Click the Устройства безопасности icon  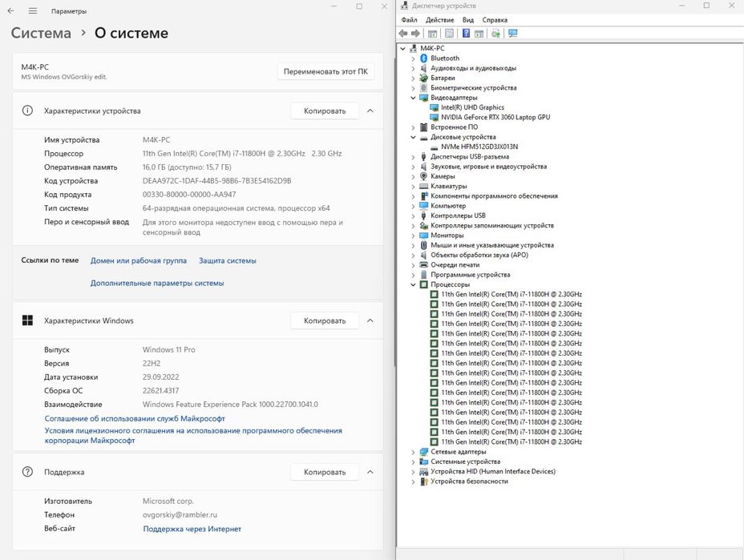tap(424, 481)
